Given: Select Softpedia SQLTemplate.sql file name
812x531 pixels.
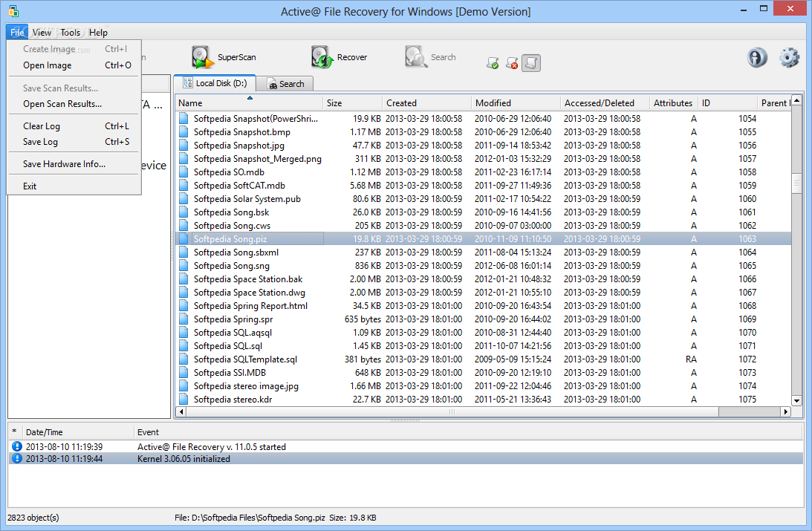Looking at the screenshot, I should 245,359.
